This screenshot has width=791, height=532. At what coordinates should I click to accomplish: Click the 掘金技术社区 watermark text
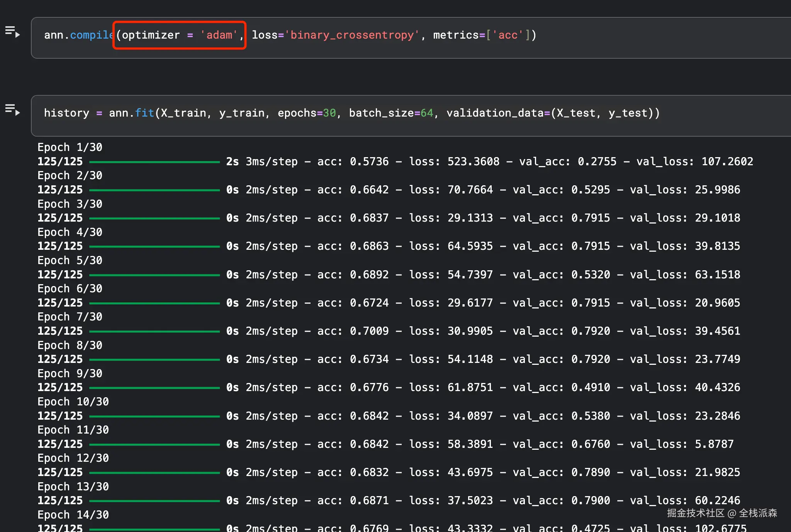click(x=695, y=513)
